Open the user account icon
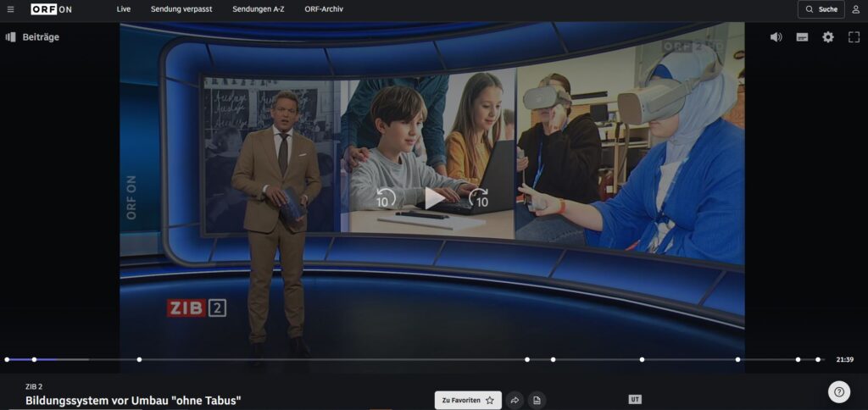Image resolution: width=868 pixels, height=410 pixels. pyautogui.click(x=856, y=9)
